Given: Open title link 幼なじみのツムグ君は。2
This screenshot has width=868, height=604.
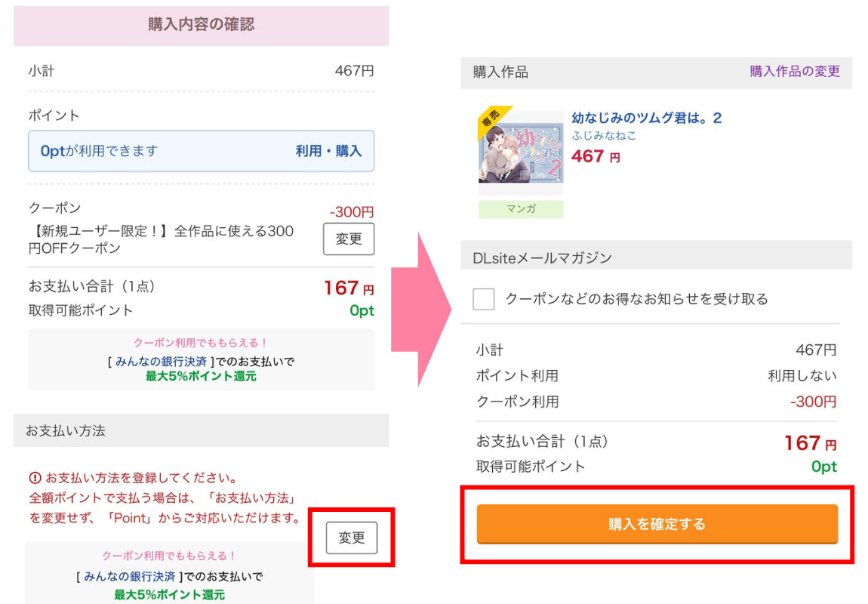Looking at the screenshot, I should (x=646, y=118).
